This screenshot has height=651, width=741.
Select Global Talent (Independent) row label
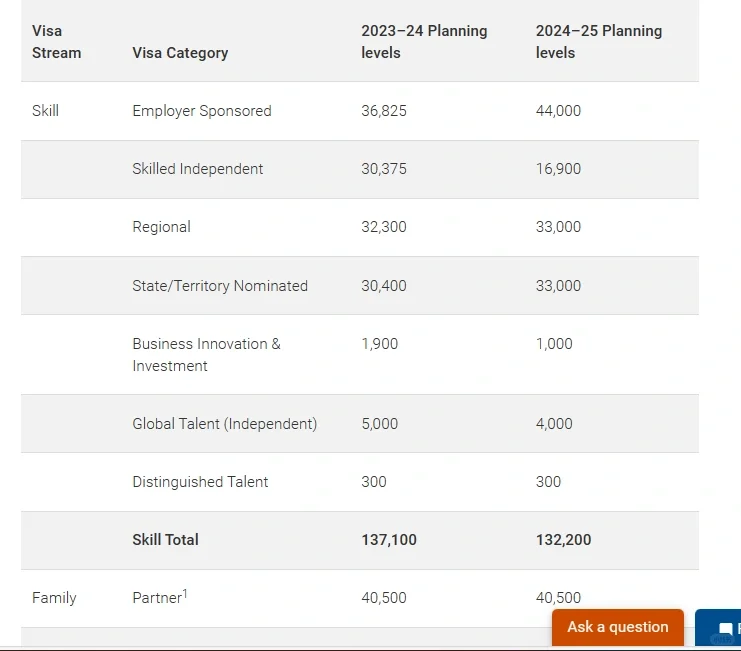pos(224,424)
